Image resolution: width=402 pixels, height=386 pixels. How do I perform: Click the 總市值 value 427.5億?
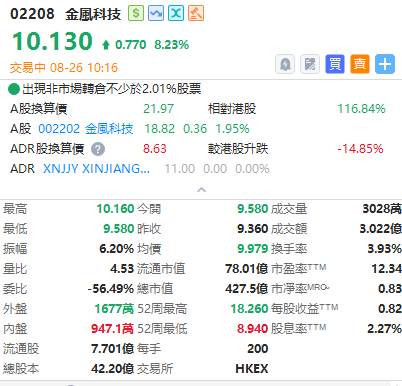[247, 289]
